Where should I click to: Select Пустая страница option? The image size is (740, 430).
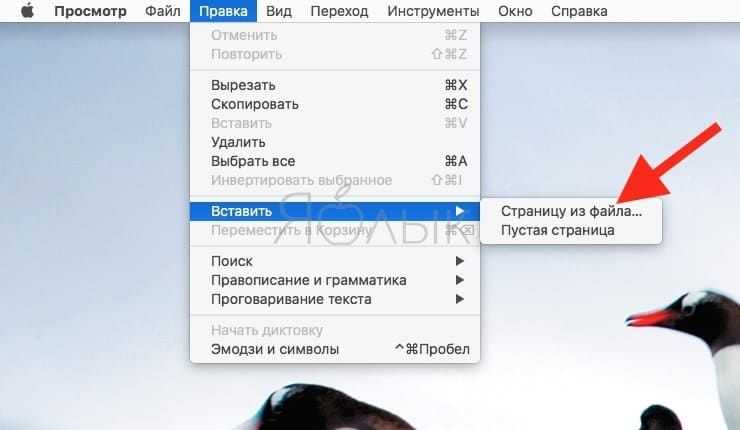tap(571, 230)
